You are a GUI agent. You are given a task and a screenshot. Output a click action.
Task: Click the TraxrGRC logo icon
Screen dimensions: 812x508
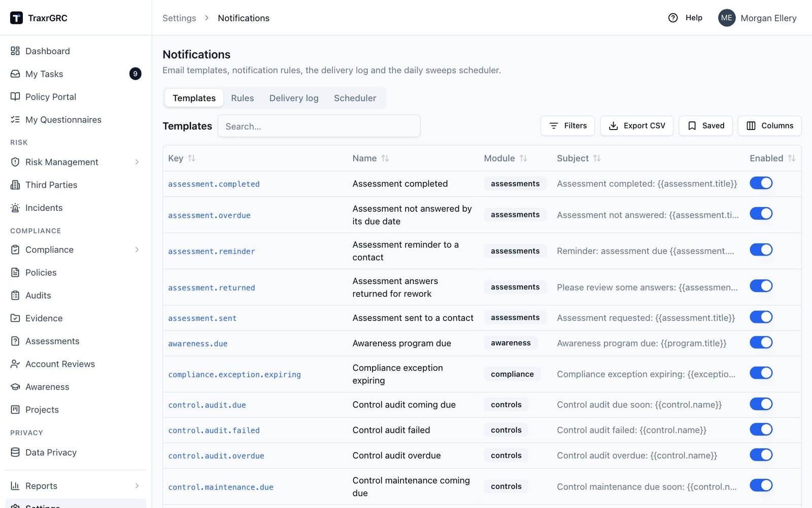point(16,18)
